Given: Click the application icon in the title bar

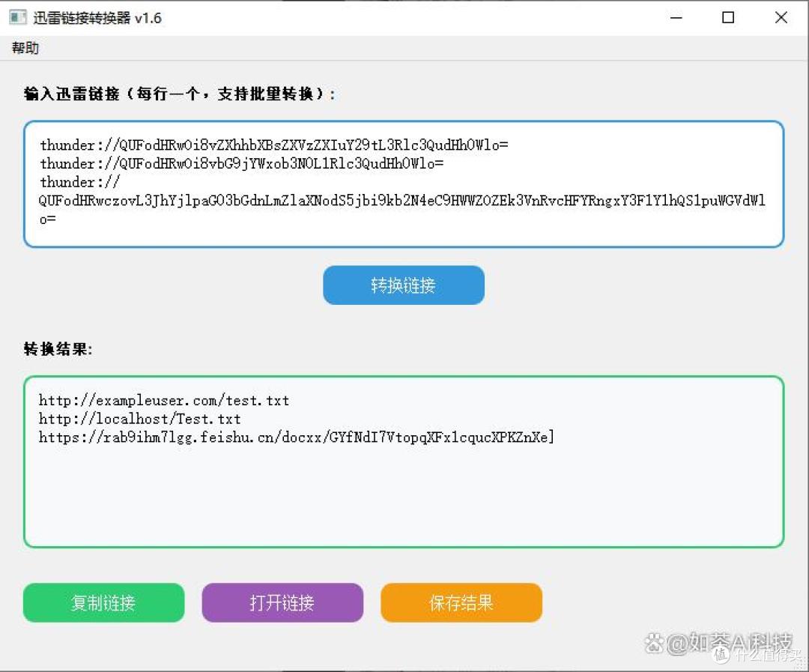Looking at the screenshot, I should (x=16, y=16).
